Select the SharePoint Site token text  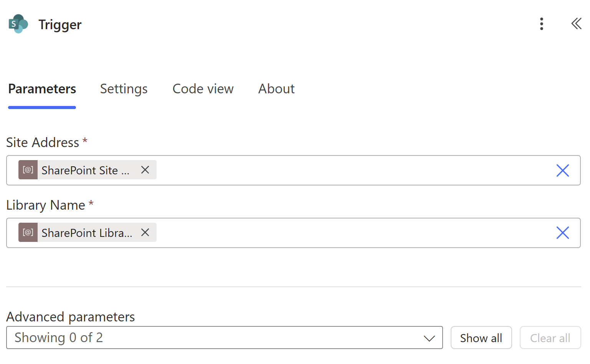click(x=85, y=170)
